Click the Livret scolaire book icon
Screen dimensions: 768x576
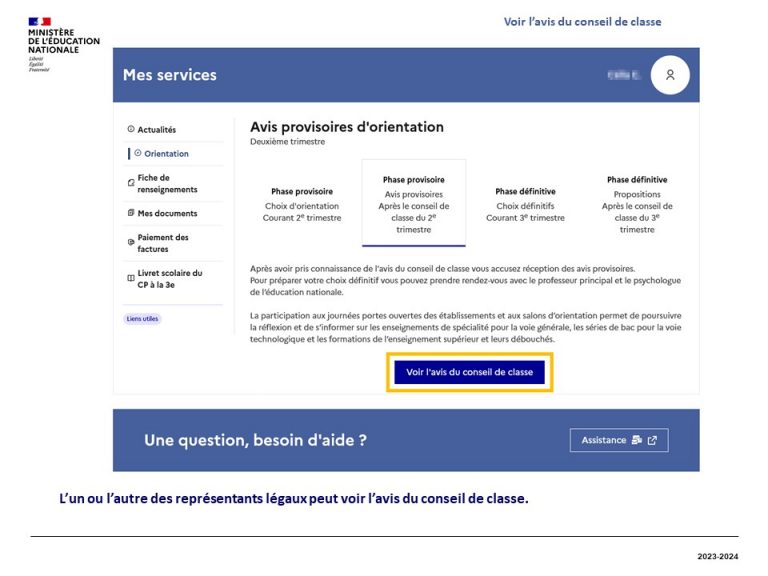tap(130, 278)
